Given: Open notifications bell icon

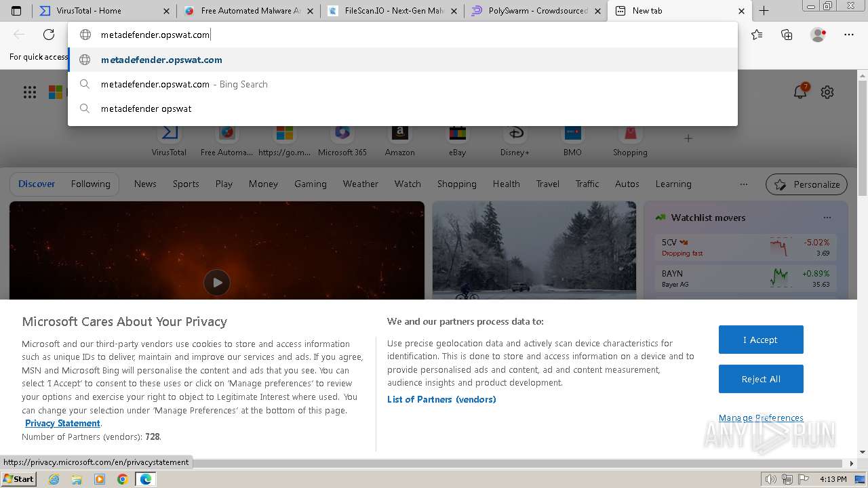Looking at the screenshot, I should pyautogui.click(x=800, y=92).
